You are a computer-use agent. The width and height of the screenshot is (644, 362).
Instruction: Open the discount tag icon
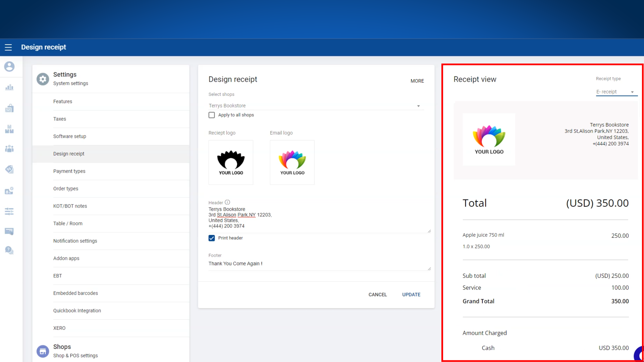[x=9, y=169]
